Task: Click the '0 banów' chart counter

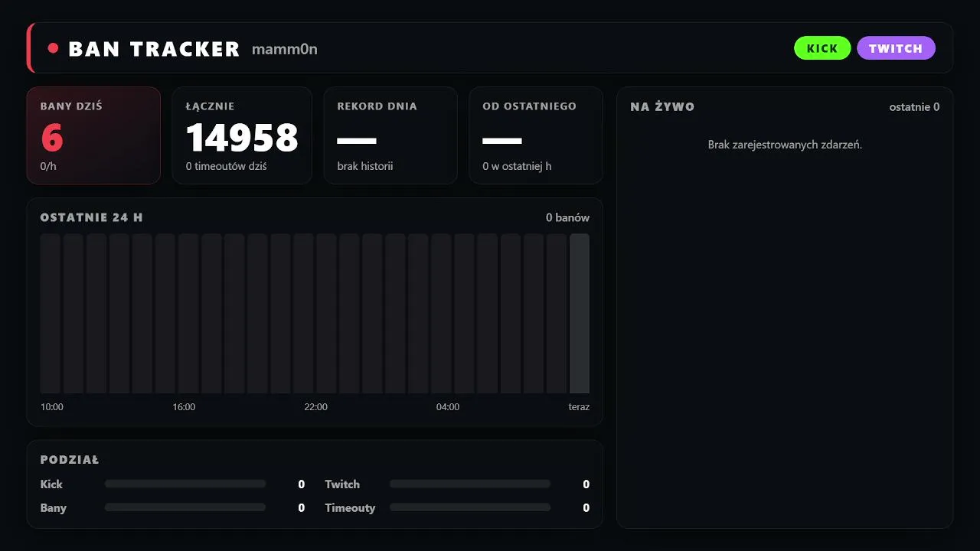Action: pos(567,217)
